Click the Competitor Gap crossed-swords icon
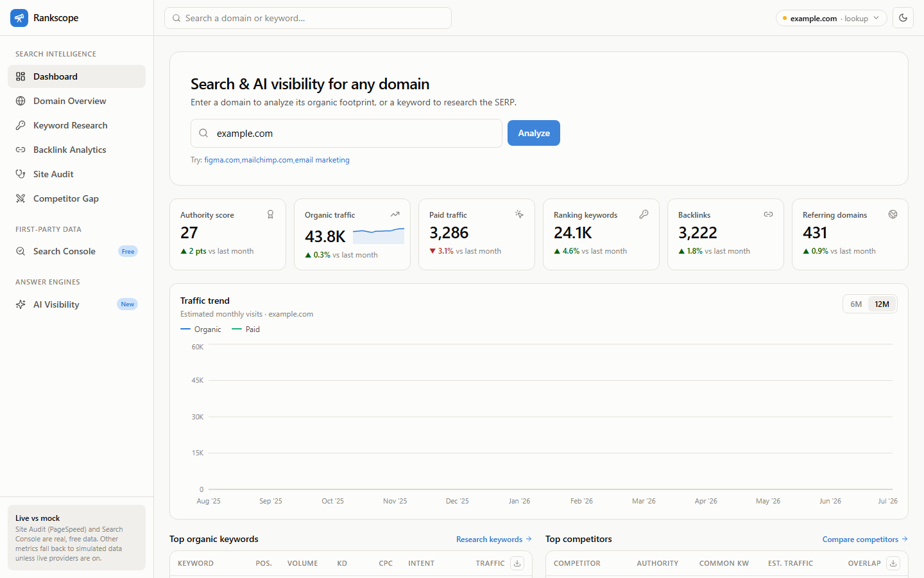Screen dimensions: 924x578 (21, 198)
